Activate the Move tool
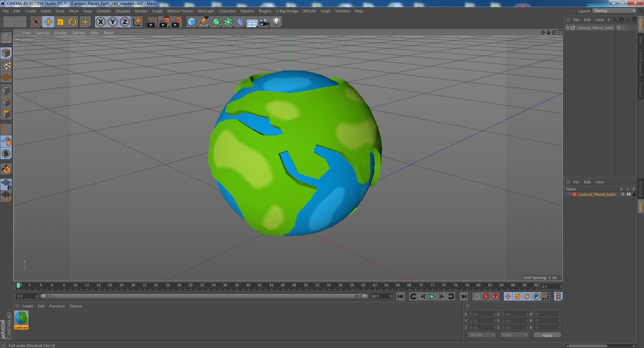Viewport: 644px width, 348px height. coord(48,22)
